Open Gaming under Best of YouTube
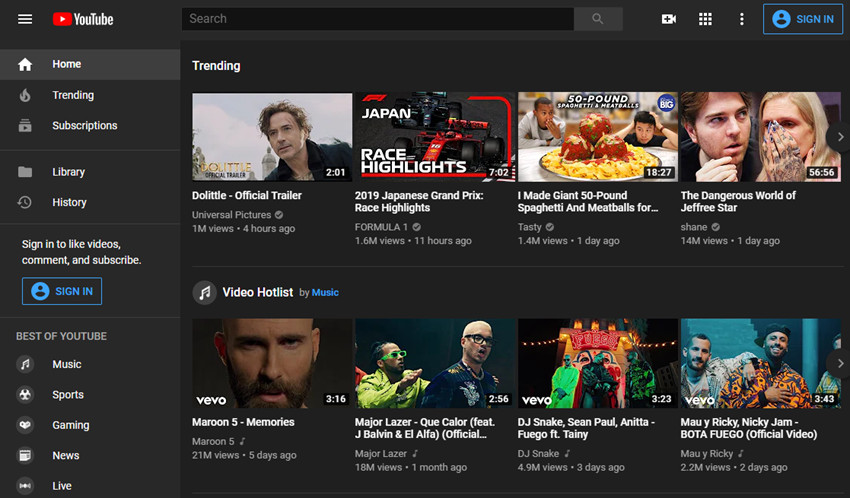Image resolution: width=850 pixels, height=498 pixels. pyautogui.click(x=90, y=425)
